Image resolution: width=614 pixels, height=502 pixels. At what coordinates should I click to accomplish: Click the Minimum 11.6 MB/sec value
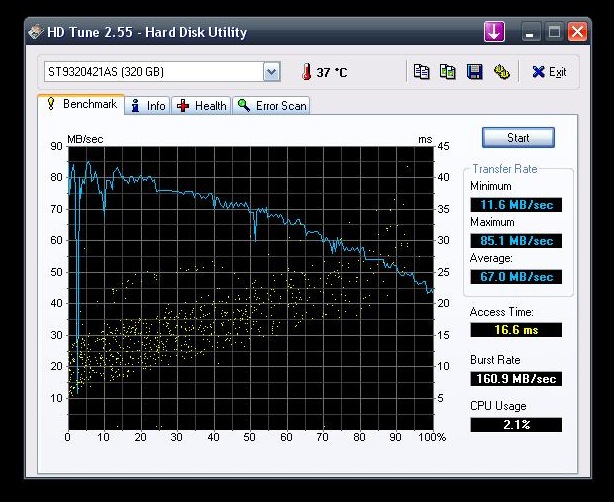tap(516, 205)
